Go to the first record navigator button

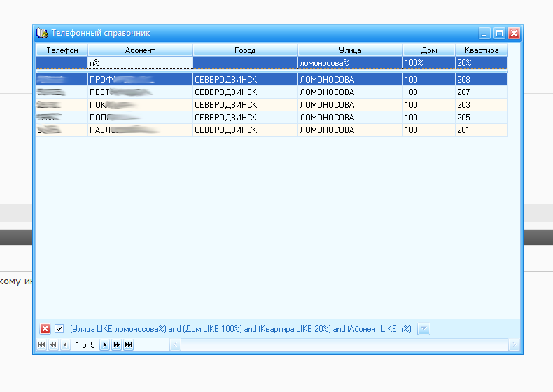[x=41, y=344]
